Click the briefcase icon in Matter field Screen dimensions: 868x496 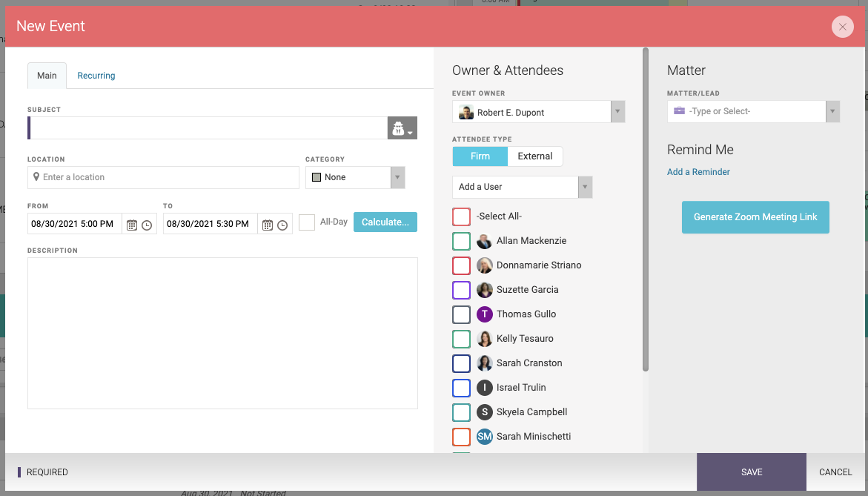[x=679, y=110]
